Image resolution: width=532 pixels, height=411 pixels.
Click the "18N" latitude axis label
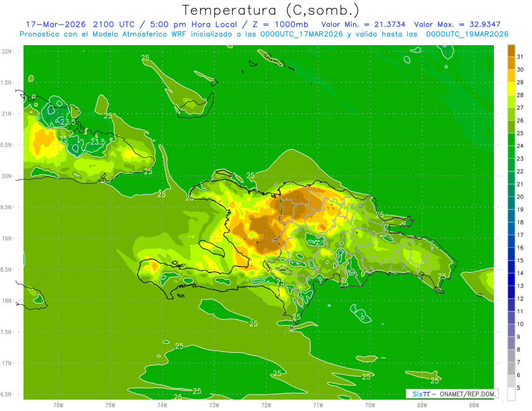(x=7, y=301)
